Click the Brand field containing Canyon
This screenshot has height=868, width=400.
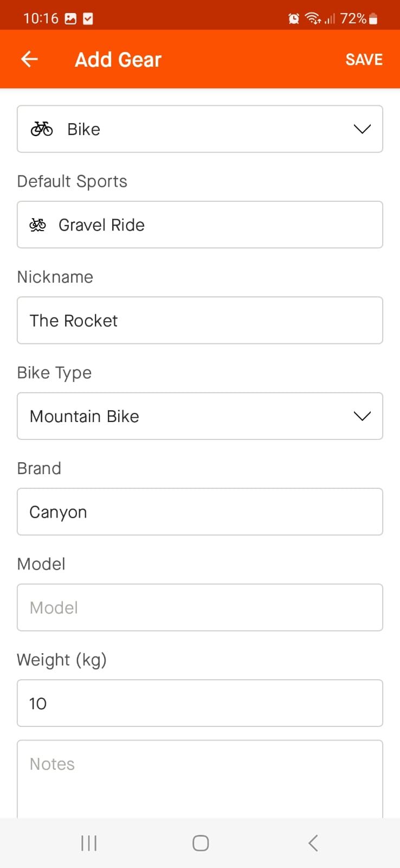(x=200, y=512)
